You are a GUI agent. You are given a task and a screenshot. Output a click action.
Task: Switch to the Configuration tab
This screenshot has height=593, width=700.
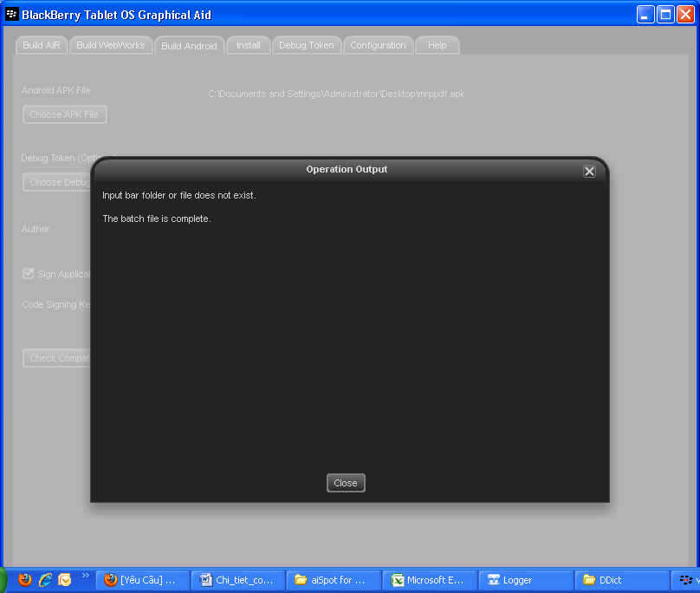[378, 45]
